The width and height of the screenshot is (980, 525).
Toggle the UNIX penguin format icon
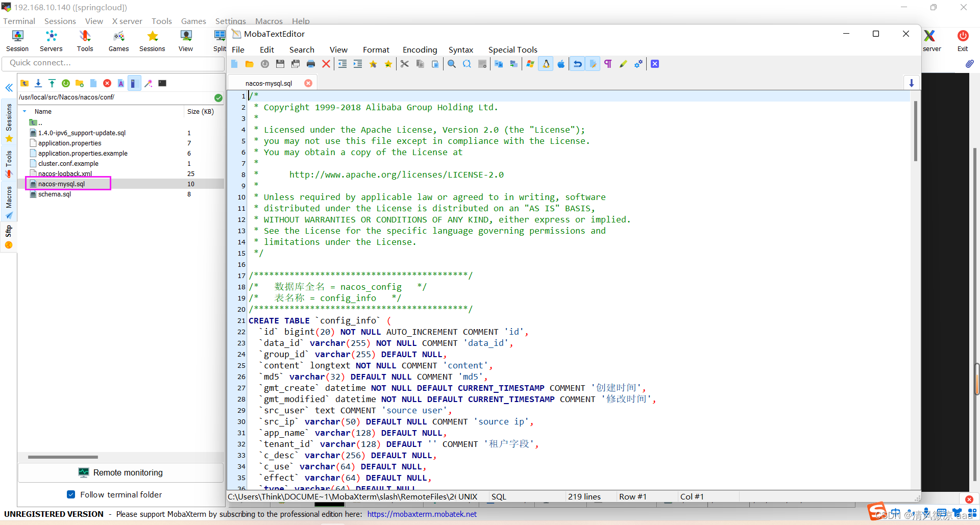[546, 64]
